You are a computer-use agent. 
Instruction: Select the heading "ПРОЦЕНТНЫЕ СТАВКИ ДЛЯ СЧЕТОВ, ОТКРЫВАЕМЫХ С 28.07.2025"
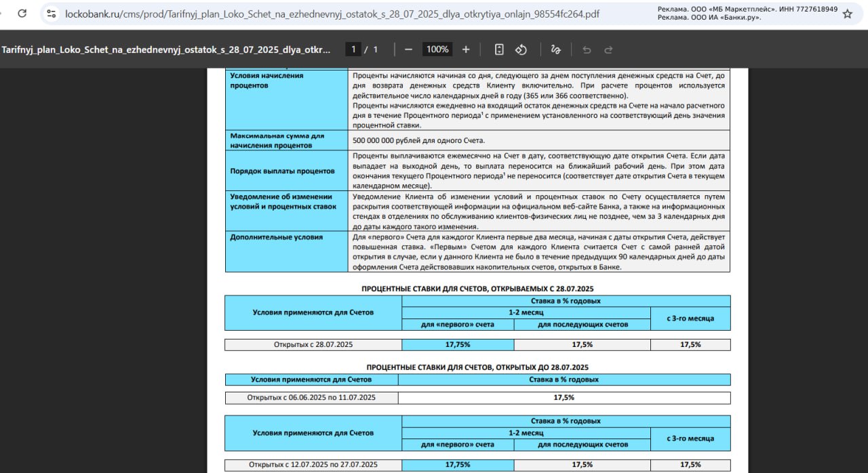pyautogui.click(x=477, y=288)
